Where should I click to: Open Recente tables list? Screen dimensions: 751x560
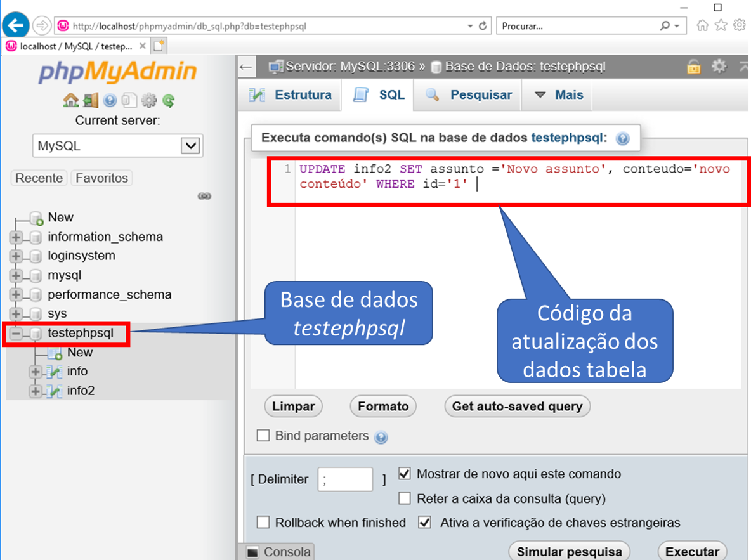[39, 178]
